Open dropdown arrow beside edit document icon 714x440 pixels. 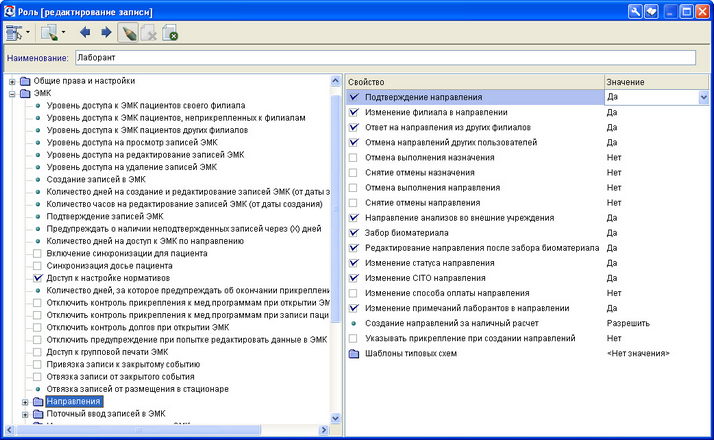click(63, 32)
